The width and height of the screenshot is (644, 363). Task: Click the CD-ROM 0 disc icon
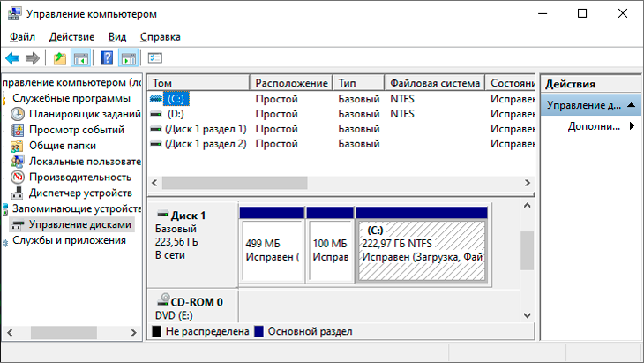point(163,299)
